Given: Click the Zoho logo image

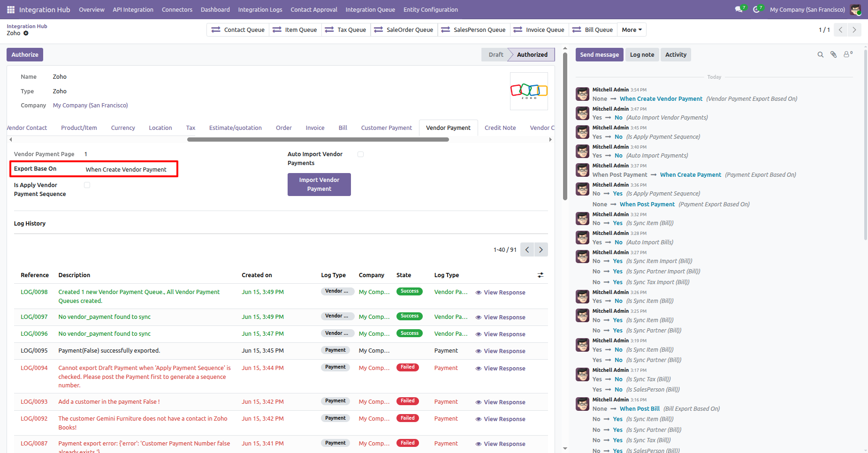Looking at the screenshot, I should click(x=529, y=91).
